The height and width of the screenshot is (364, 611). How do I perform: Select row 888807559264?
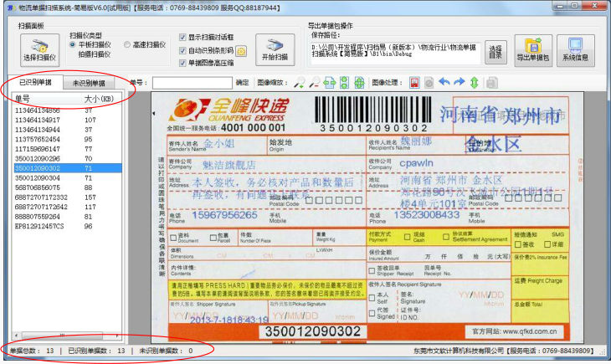[x=67, y=217]
